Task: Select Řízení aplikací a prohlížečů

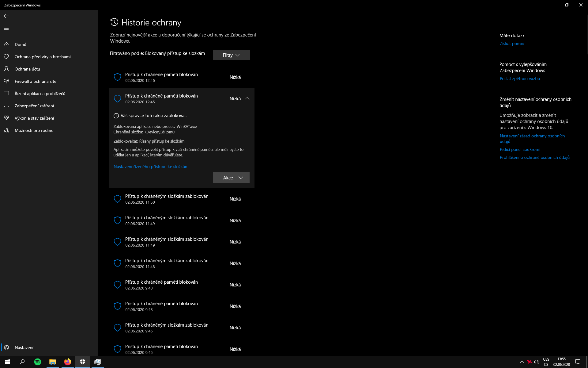Action: [x=40, y=94]
